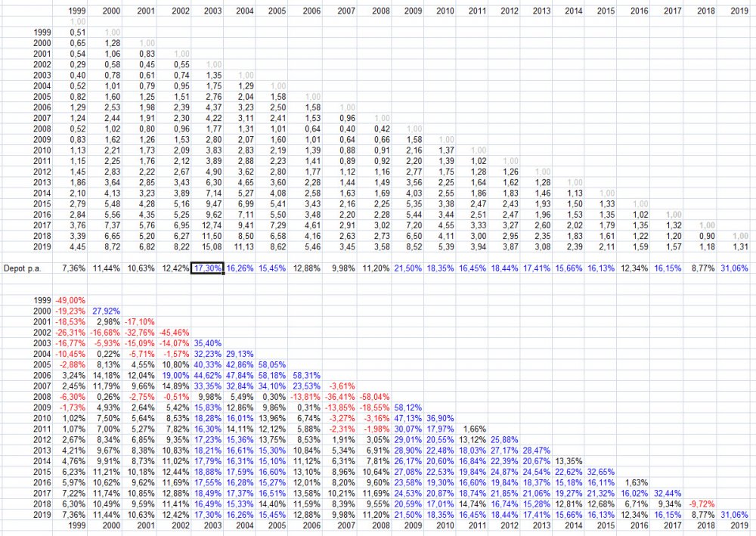Click the value 4,37 in the 2006 row
756x536 pixels.
(214, 107)
